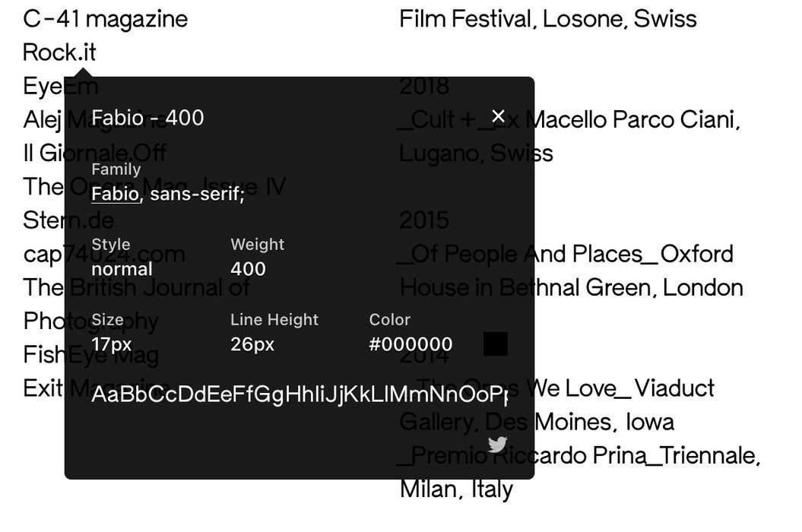Click the Rock.it entry
This screenshot has height=532, width=802.
[59, 52]
